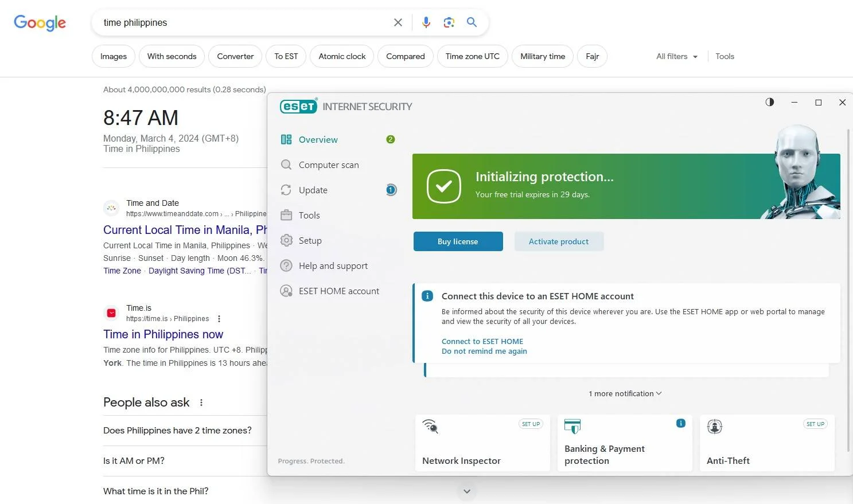Click the ESET logo in the title bar
This screenshot has width=853, height=504.
pos(298,107)
